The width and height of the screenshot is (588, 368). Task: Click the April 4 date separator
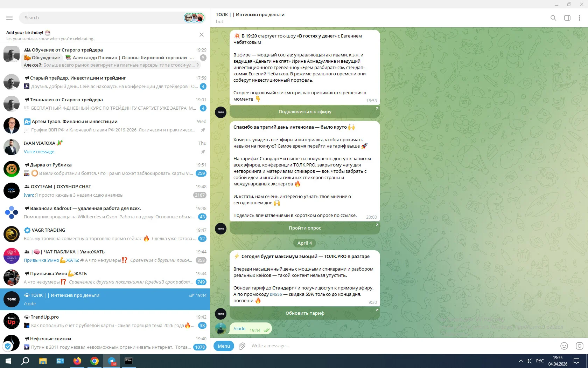coord(304,243)
